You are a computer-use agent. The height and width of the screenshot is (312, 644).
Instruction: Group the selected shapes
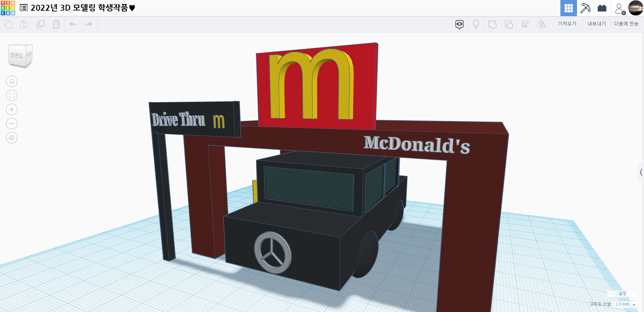coord(492,24)
